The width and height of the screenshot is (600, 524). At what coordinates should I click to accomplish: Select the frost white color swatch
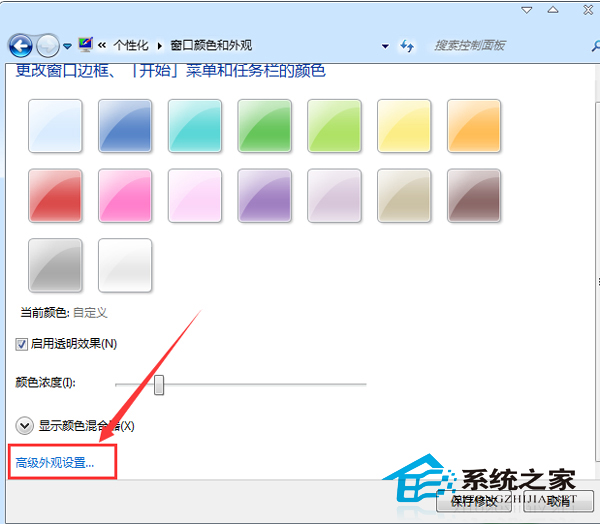125,265
